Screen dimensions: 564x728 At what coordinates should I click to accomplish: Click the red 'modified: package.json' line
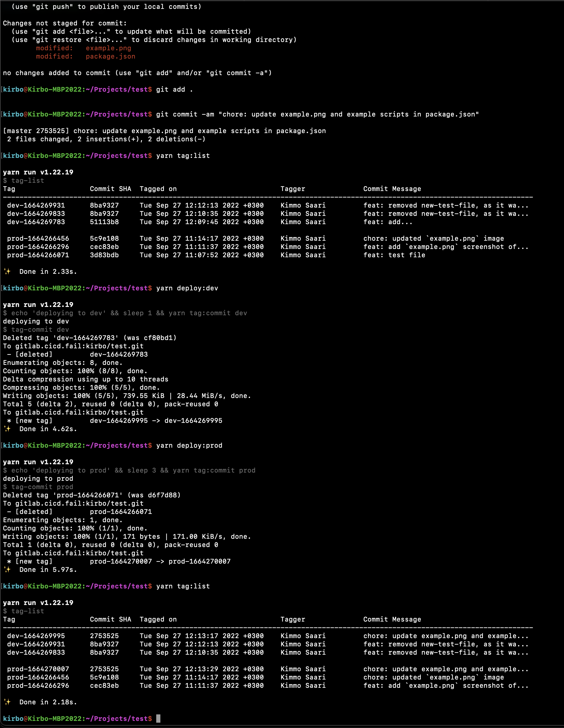pos(86,56)
